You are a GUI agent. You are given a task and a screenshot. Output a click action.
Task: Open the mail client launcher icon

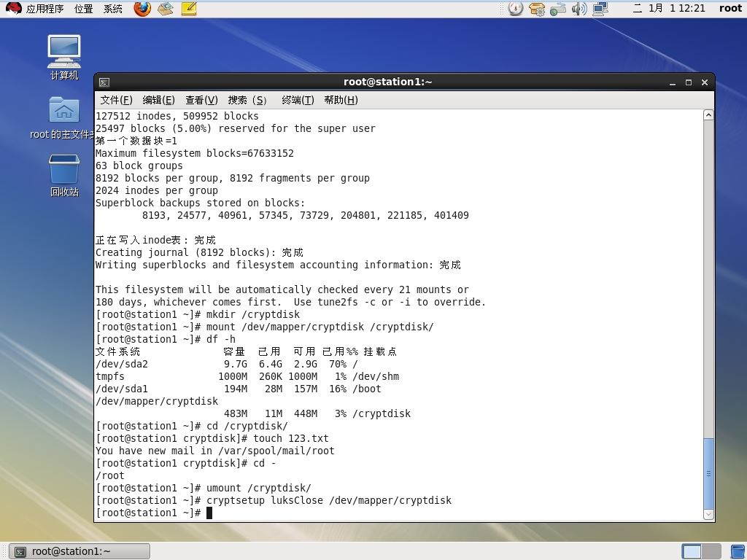[x=166, y=9]
